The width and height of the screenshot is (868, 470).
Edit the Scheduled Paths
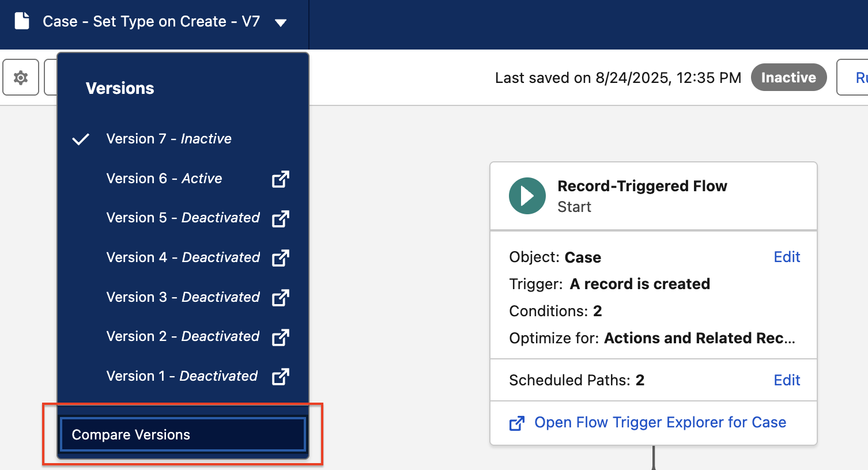787,380
